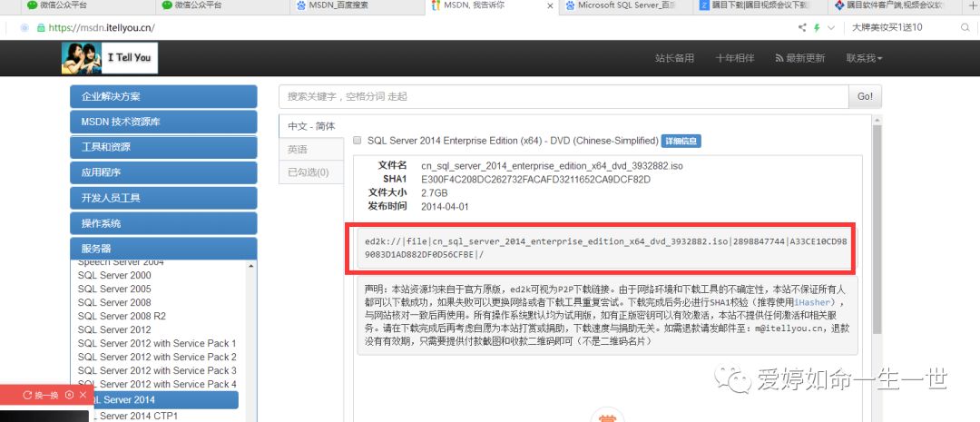Switch to 瞩目软件客户端 tab
This screenshot has width=980, height=422.
pyautogui.click(x=894, y=5)
